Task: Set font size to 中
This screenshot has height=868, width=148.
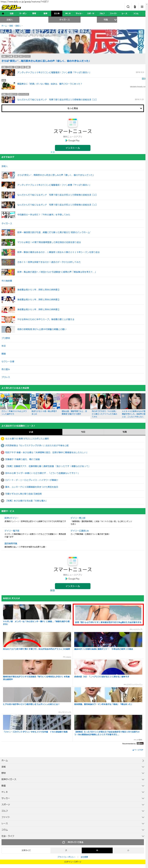Action: [97, 850]
